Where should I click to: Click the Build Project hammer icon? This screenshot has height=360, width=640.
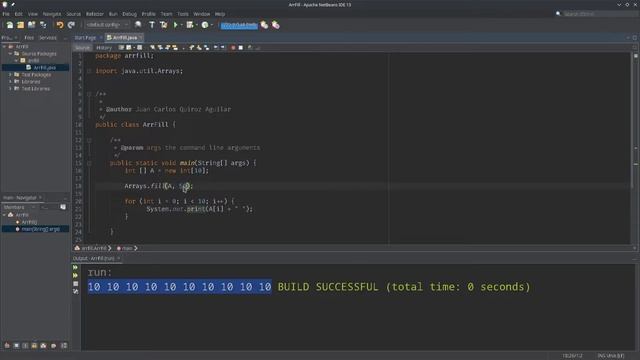click(152, 25)
